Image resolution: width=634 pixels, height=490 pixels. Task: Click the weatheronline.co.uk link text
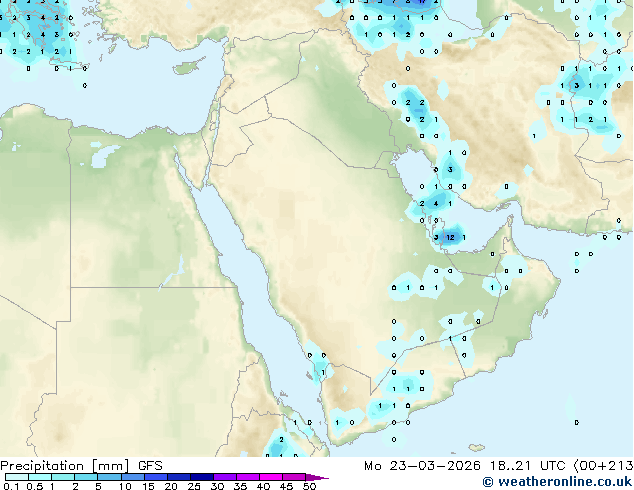(564, 482)
